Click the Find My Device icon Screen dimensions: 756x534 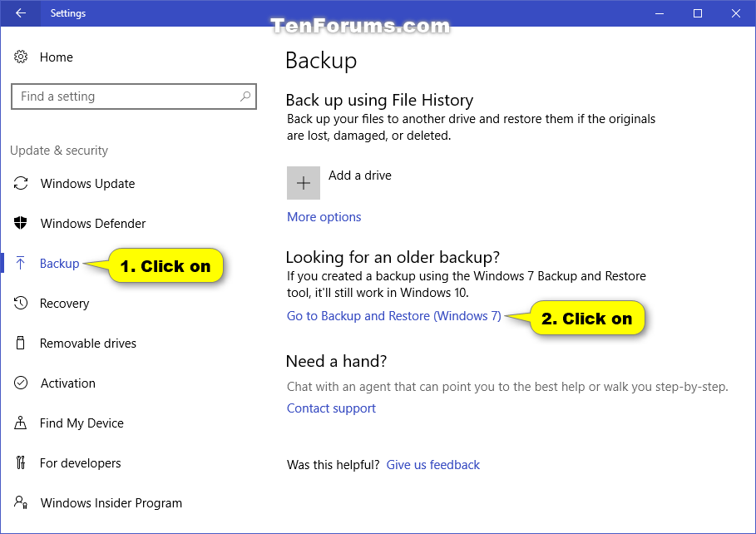point(21,423)
